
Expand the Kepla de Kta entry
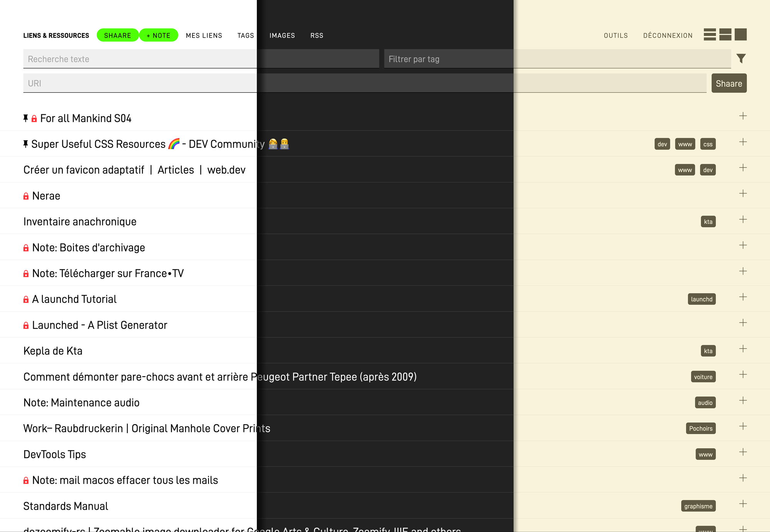tap(743, 349)
